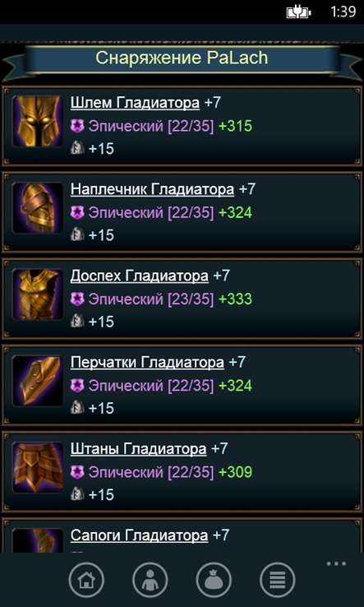Open the Сапоги Гладиатора link
The height and width of the screenshot is (607, 364).
(139, 536)
